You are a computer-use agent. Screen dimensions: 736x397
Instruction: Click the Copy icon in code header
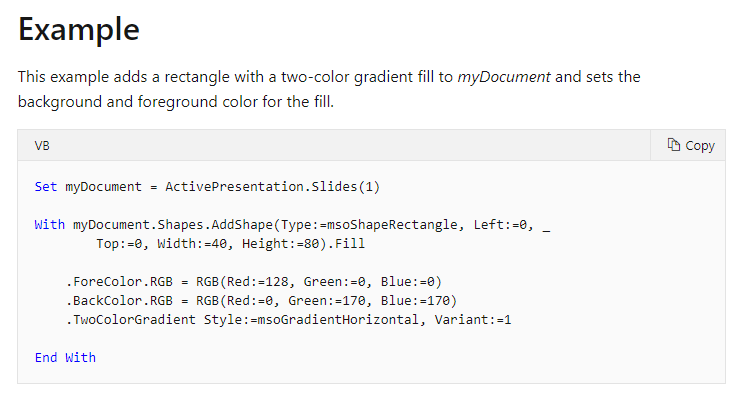674,145
